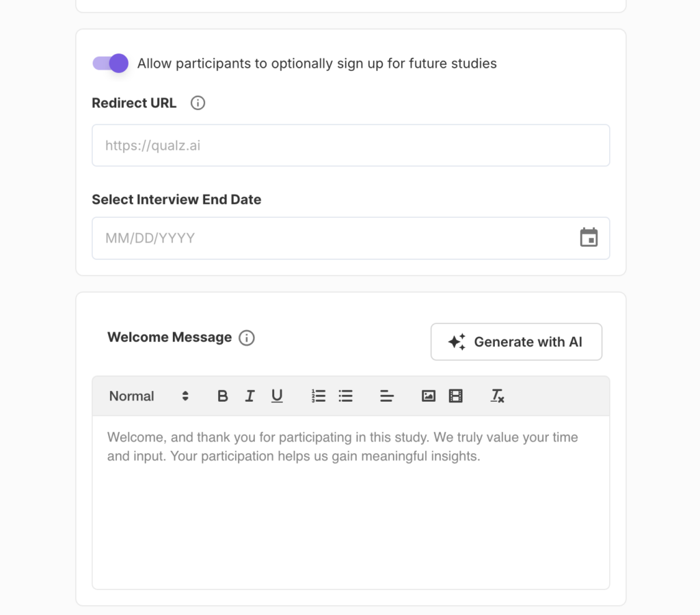Click the insert video icon
Viewport: 700px width, 615px height.
(x=456, y=396)
